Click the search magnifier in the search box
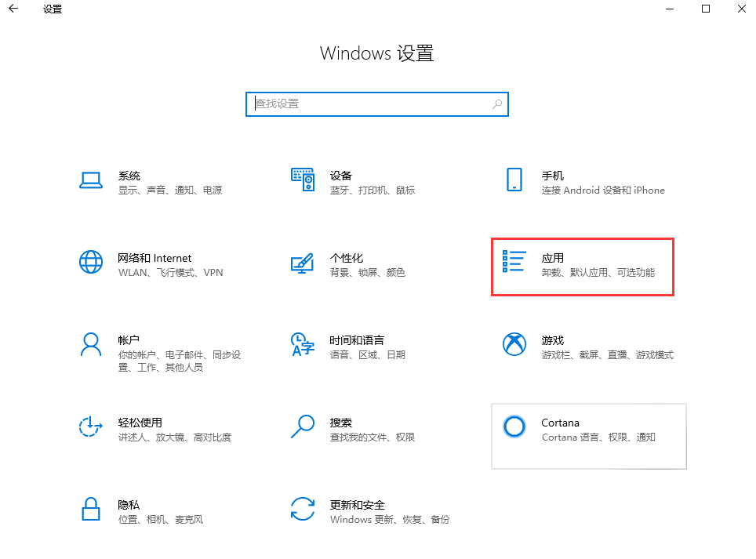Viewport: 756px width, 559px height. [x=497, y=104]
